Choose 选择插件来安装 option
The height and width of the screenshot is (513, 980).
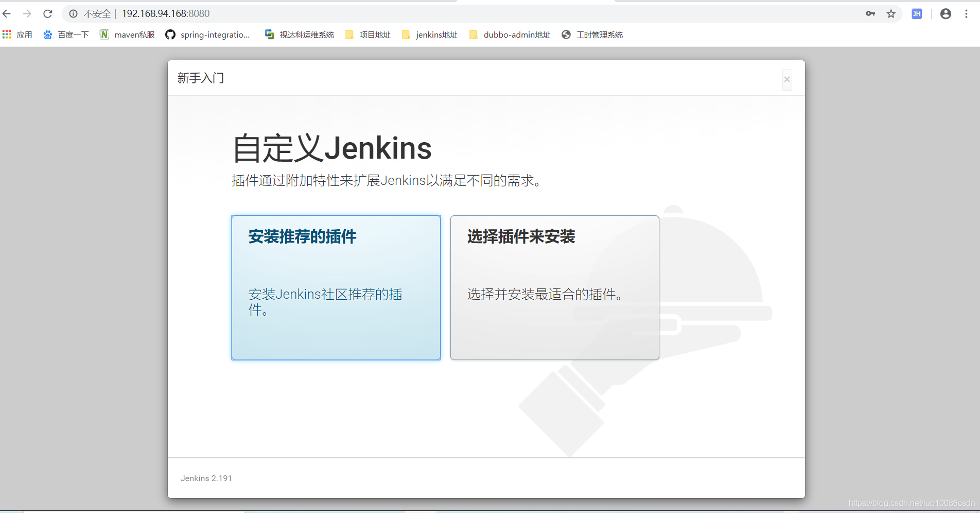click(555, 287)
